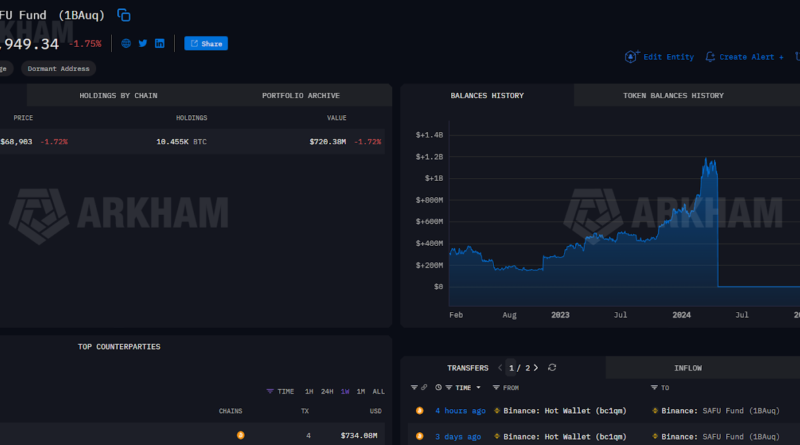Select the Dormant Address tag
Screen dimensions: 800x445
pos(58,68)
